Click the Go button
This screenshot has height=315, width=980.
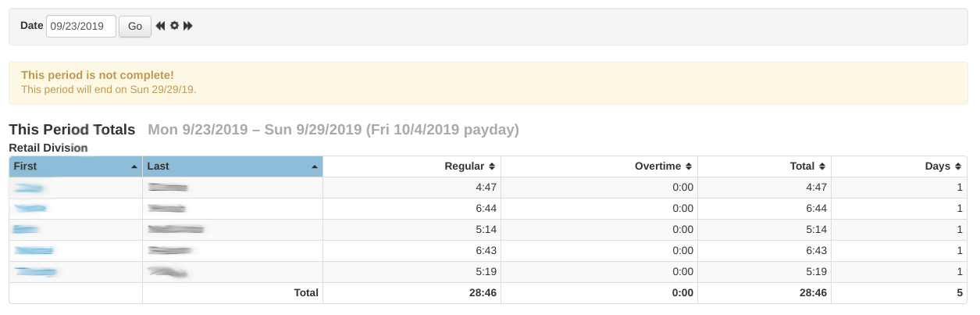135,26
